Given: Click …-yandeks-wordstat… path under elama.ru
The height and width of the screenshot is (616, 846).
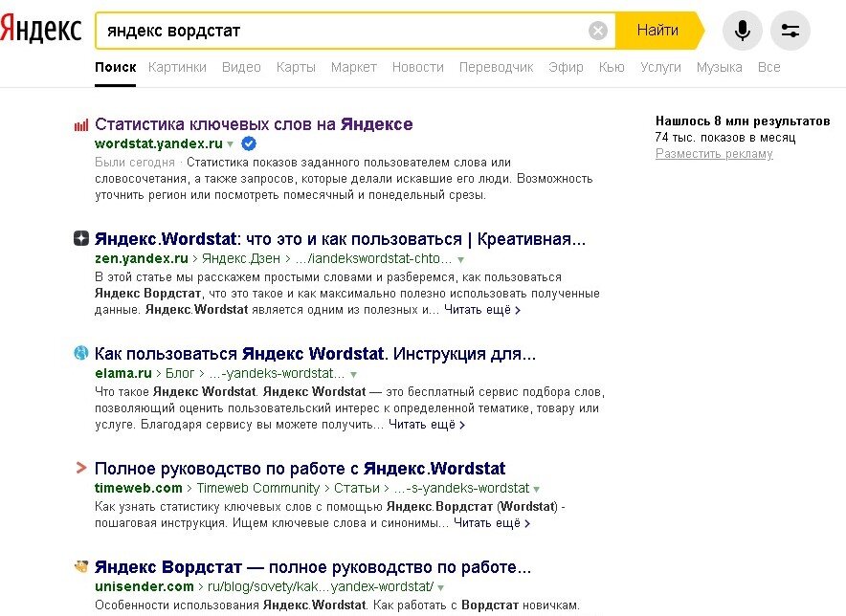Looking at the screenshot, I should pos(277,373).
